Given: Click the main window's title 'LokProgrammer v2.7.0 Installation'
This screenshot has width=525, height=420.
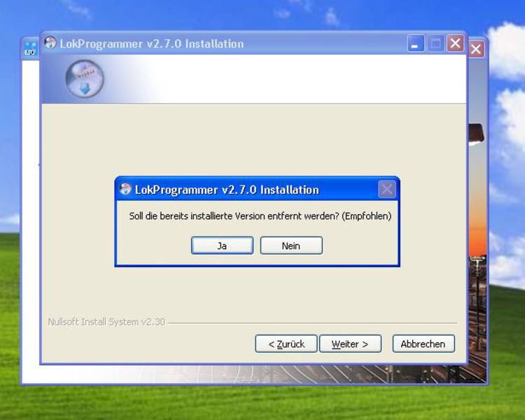Looking at the screenshot, I should 152,44.
